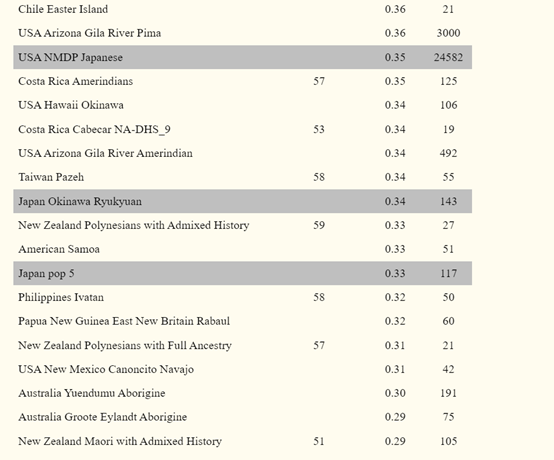Select highlighted USA NMDP Japanese row
This screenshot has height=460, width=554.
pyautogui.click(x=243, y=57)
